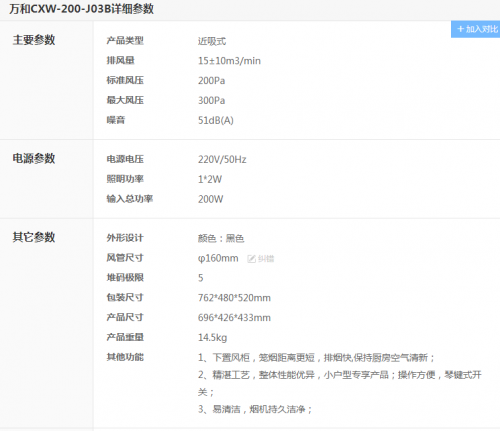Click the 最大风压 label
The height and width of the screenshot is (431, 500).
click(x=125, y=100)
